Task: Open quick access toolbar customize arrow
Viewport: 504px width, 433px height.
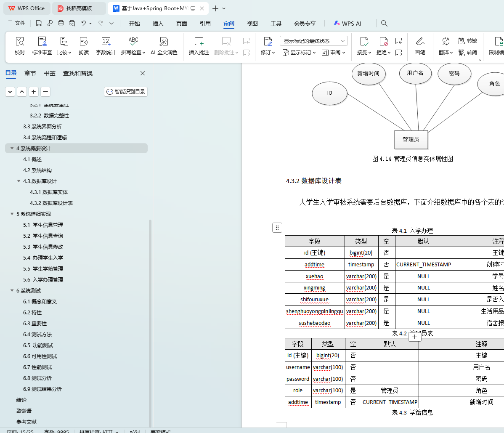Action: (111, 23)
